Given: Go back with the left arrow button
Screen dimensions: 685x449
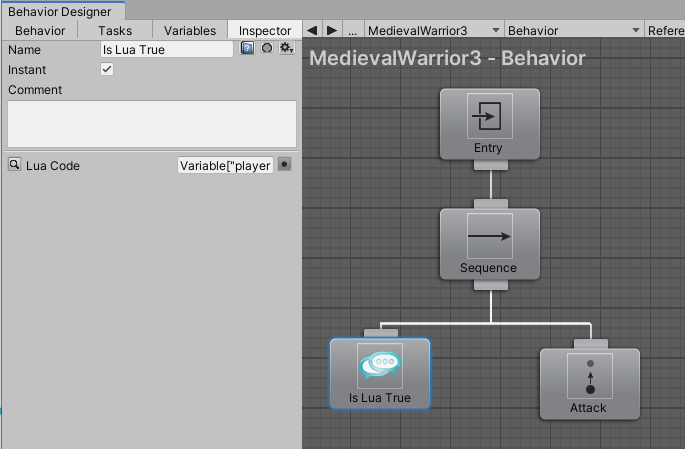Looking at the screenshot, I should [312, 31].
